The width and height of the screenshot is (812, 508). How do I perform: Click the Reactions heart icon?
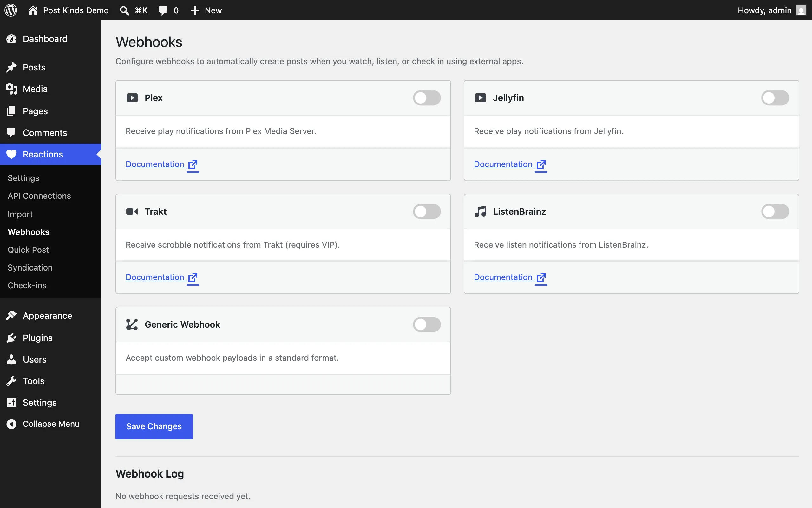point(11,154)
